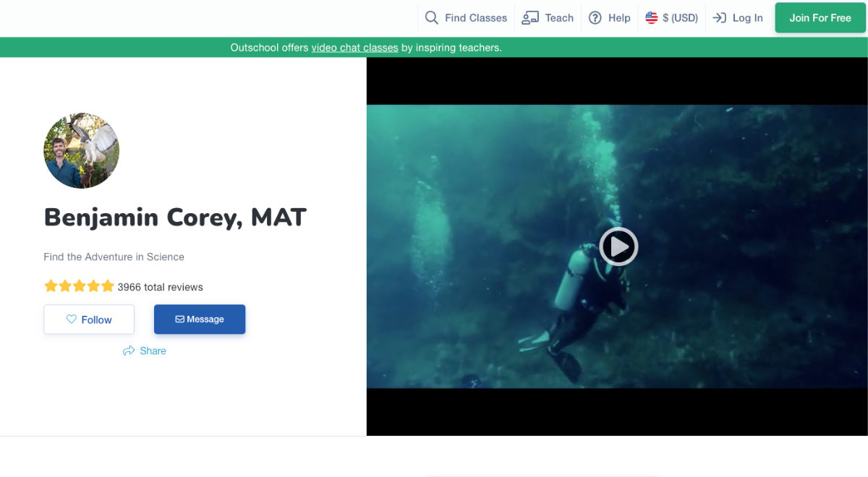Toggle Follow for this teacher
868x477 pixels.
(x=89, y=319)
